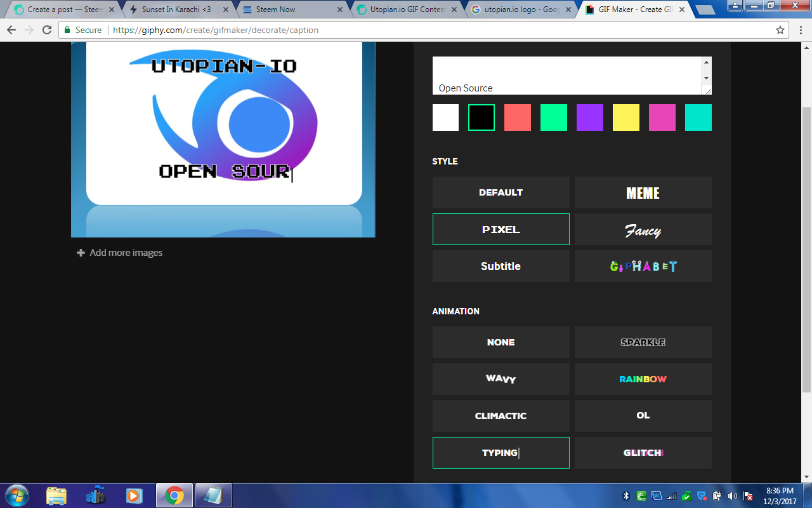Image resolution: width=812 pixels, height=508 pixels.
Task: Switch to Utopian.io GIF Contest tab
Action: point(406,10)
